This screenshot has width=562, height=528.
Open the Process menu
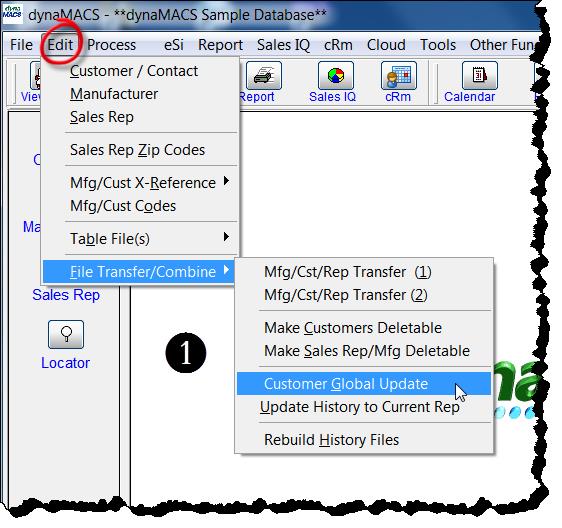[111, 45]
